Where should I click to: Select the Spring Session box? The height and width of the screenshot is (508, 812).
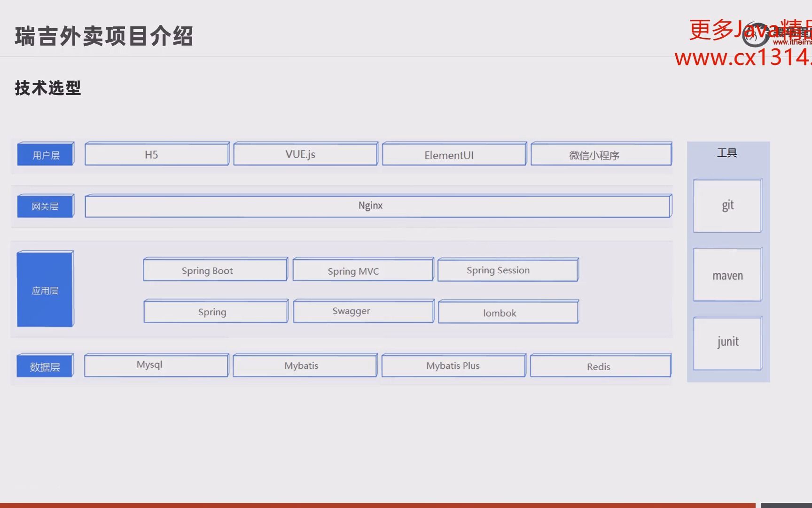pos(508,270)
